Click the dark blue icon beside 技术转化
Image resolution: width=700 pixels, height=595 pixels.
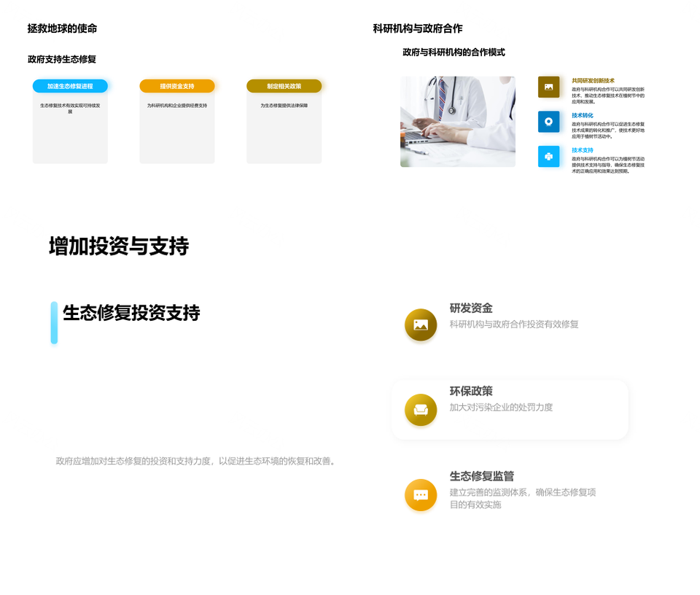click(x=548, y=122)
